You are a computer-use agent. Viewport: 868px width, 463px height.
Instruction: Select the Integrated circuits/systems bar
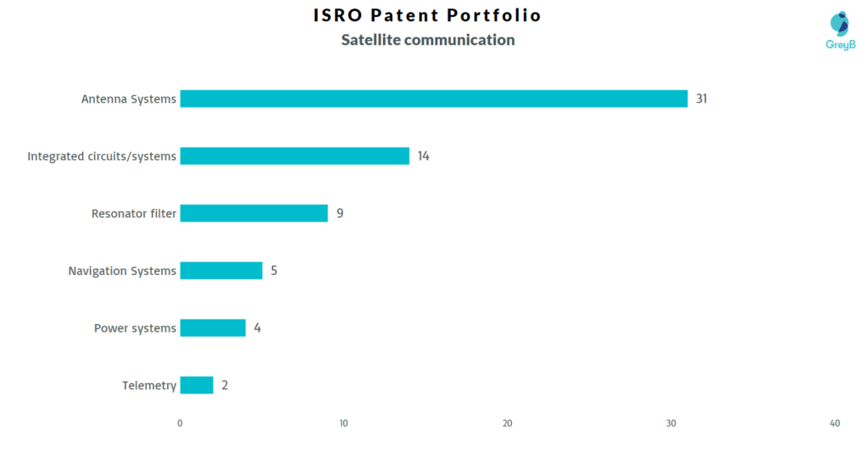(295, 156)
